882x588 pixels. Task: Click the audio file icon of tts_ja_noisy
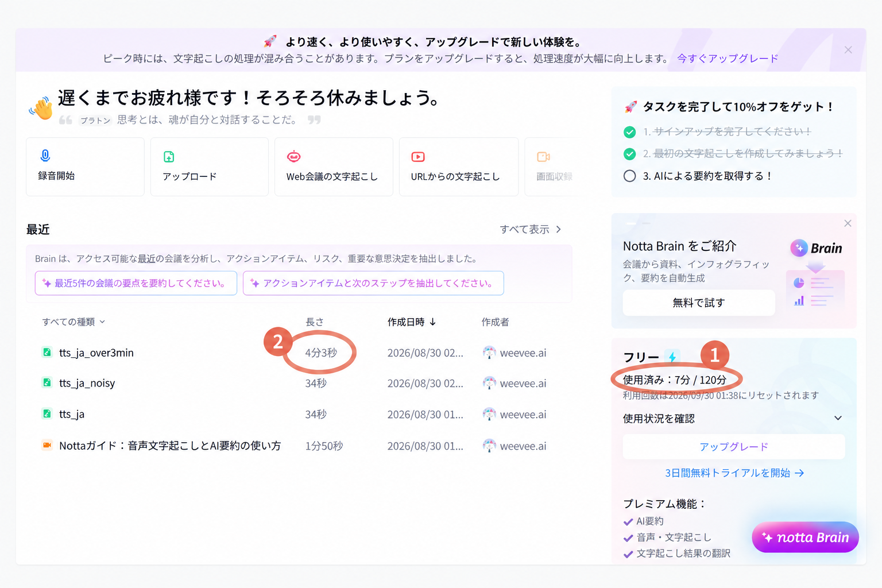(x=47, y=382)
